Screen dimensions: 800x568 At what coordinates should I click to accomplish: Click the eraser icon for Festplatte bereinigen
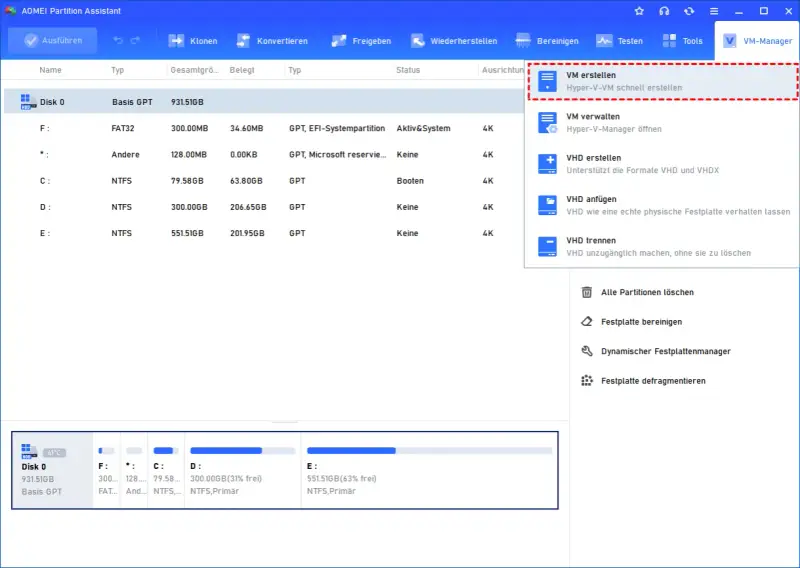pos(587,322)
